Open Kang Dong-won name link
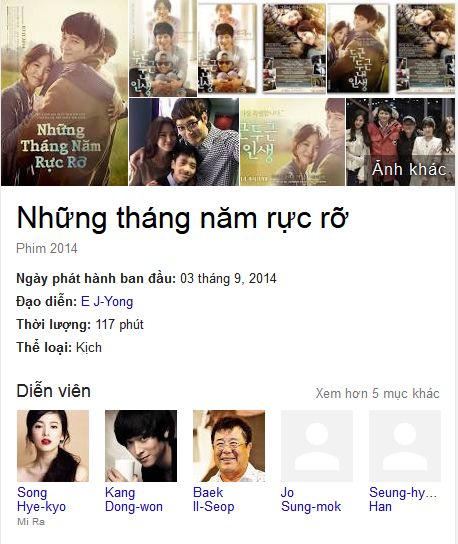This screenshot has height=544, width=458. [134, 500]
